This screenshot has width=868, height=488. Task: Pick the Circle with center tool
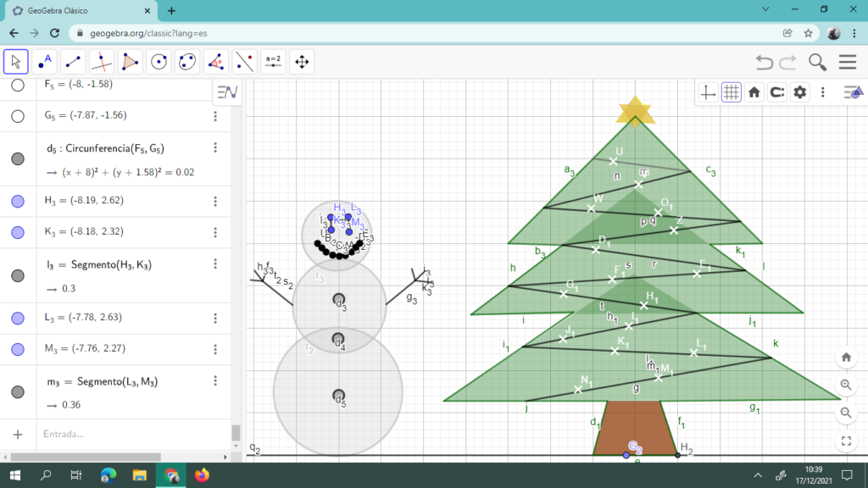tap(159, 62)
